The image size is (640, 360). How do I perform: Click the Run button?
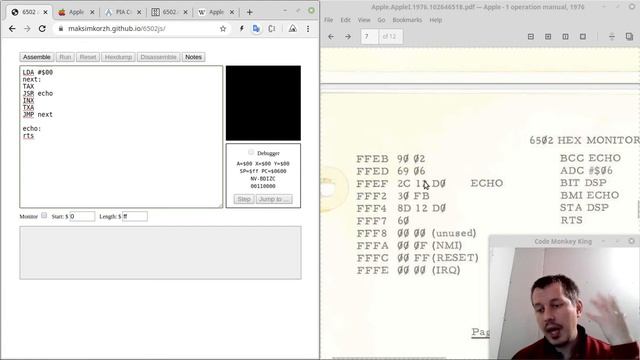click(65, 57)
